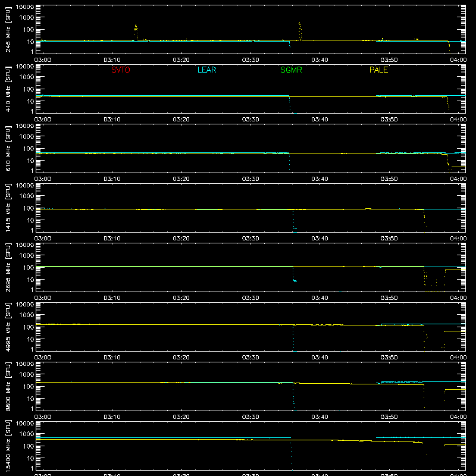Click 03:50 time label under 610 MHz plot
The height and width of the screenshot is (476, 476).
point(389,179)
